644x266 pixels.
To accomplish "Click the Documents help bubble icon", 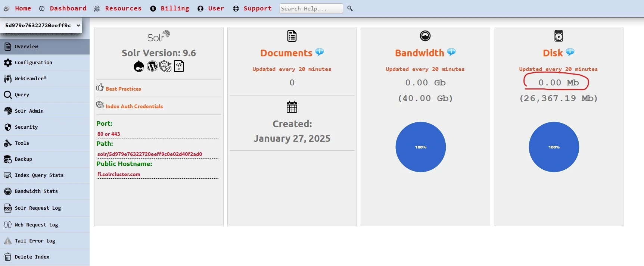I will pyautogui.click(x=320, y=52).
